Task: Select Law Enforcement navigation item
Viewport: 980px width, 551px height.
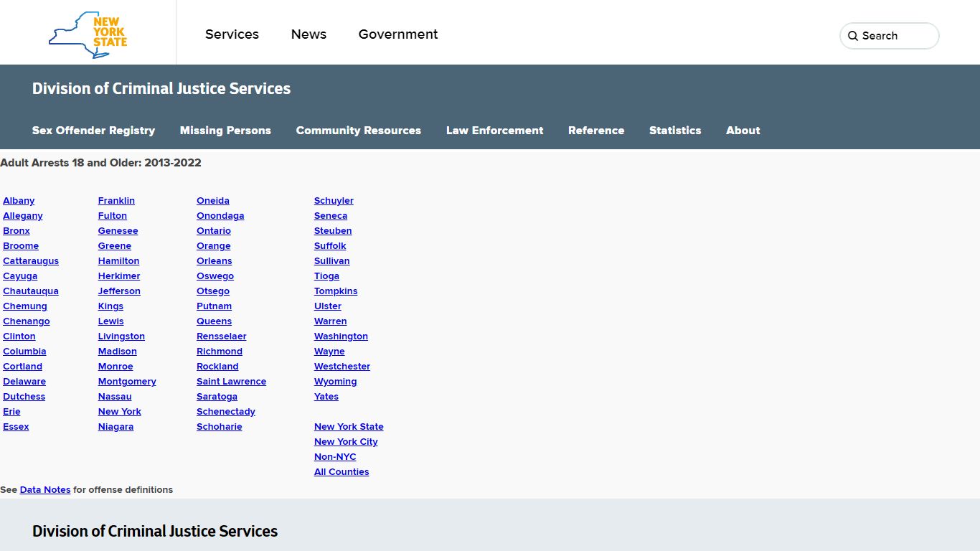Action: (x=495, y=131)
